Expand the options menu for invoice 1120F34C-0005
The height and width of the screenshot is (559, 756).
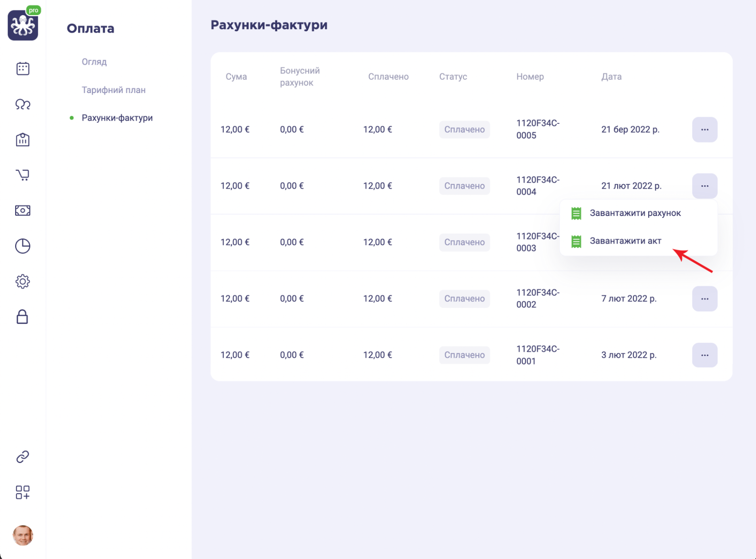704,129
